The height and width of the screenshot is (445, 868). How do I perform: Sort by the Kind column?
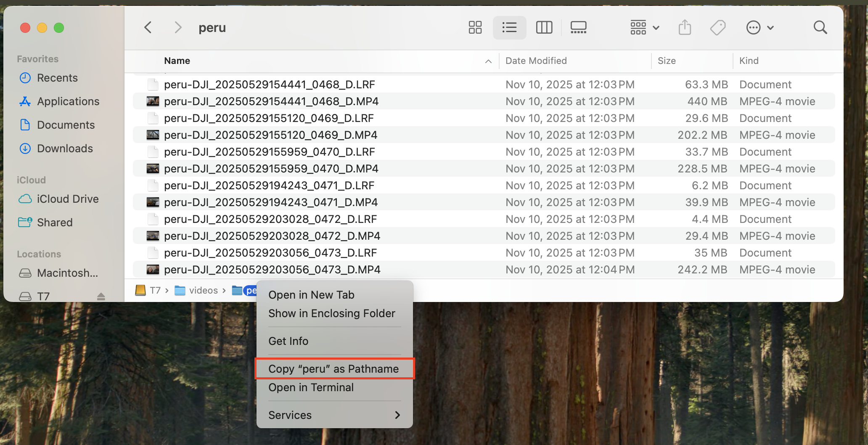(x=749, y=61)
